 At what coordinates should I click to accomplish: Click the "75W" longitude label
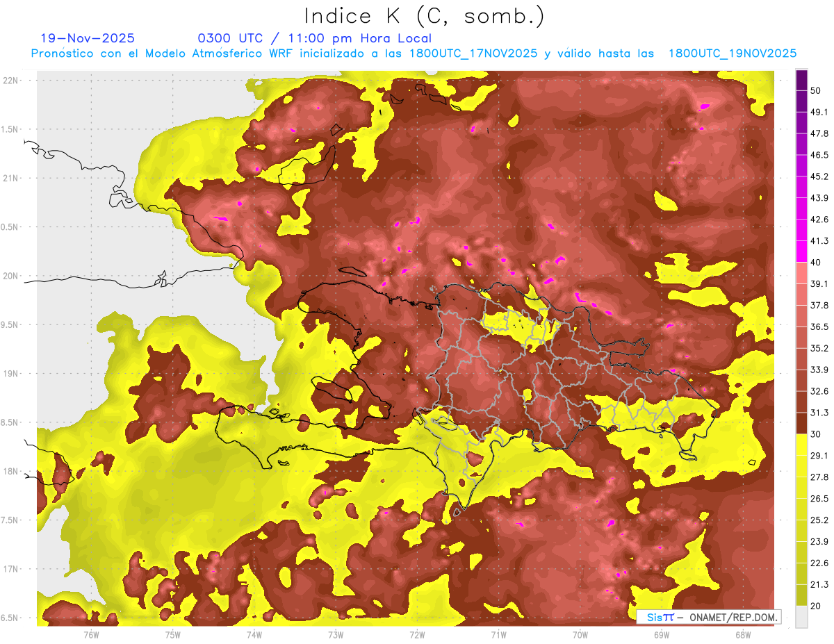(172, 634)
